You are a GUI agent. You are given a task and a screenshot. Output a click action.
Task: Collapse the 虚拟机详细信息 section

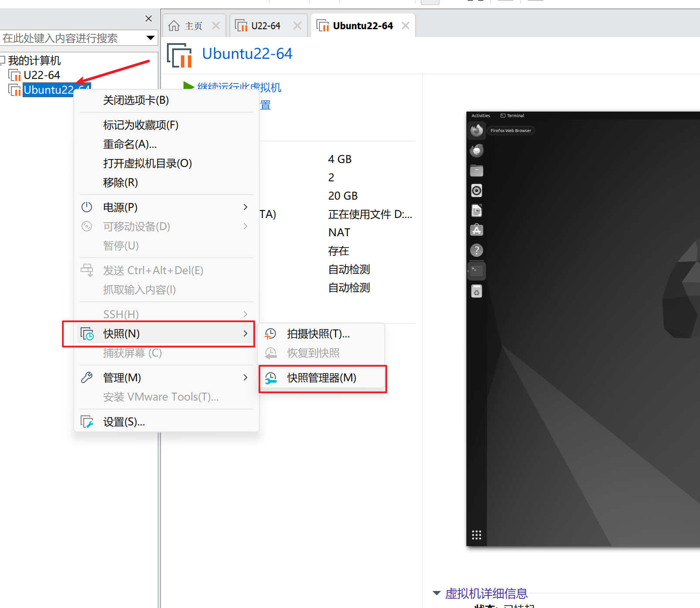coord(436,593)
